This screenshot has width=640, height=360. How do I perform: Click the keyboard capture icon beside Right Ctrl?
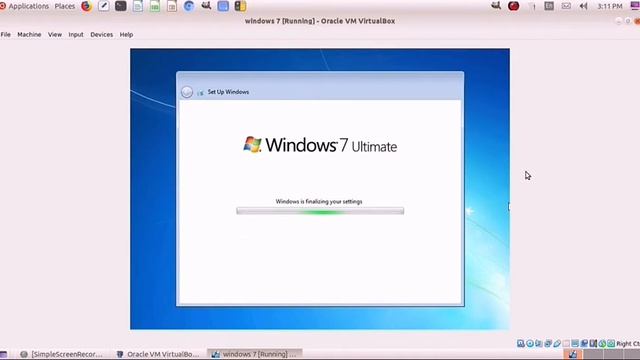click(611, 343)
